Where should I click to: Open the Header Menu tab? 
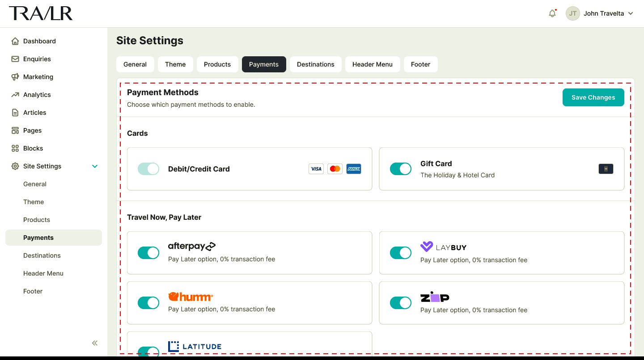click(x=373, y=64)
